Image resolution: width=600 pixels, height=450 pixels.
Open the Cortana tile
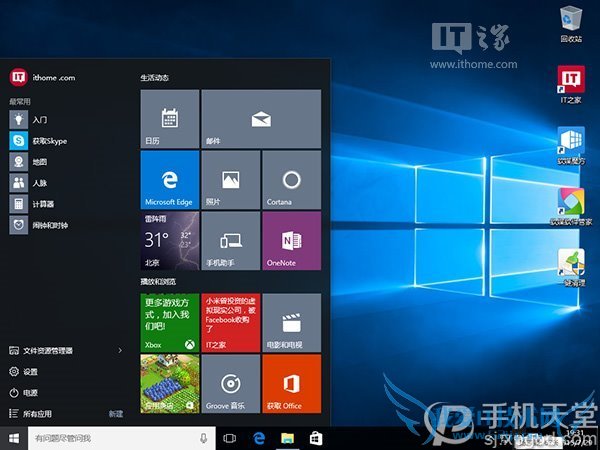click(x=292, y=180)
